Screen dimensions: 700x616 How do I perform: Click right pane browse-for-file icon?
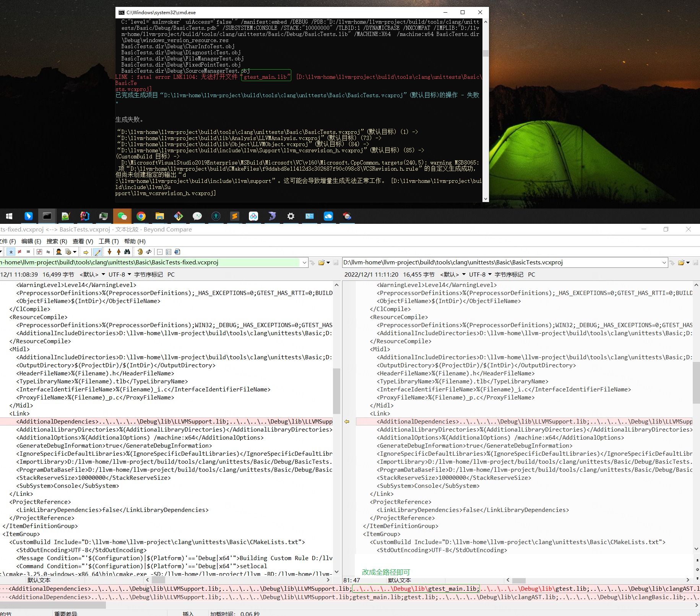tap(672, 262)
